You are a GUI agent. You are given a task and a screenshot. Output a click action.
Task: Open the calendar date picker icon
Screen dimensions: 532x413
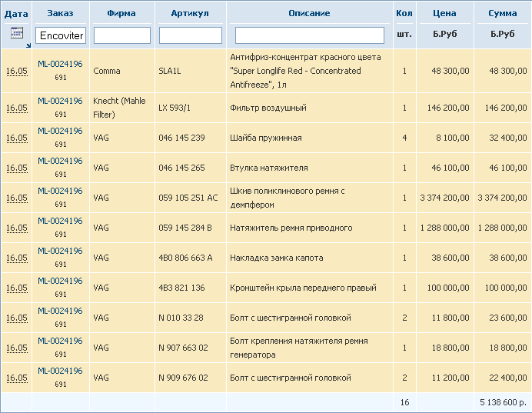coord(17,33)
